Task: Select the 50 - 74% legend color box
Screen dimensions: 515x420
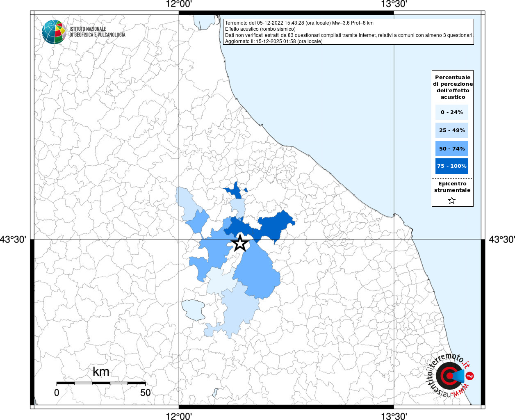Action: [x=451, y=148]
